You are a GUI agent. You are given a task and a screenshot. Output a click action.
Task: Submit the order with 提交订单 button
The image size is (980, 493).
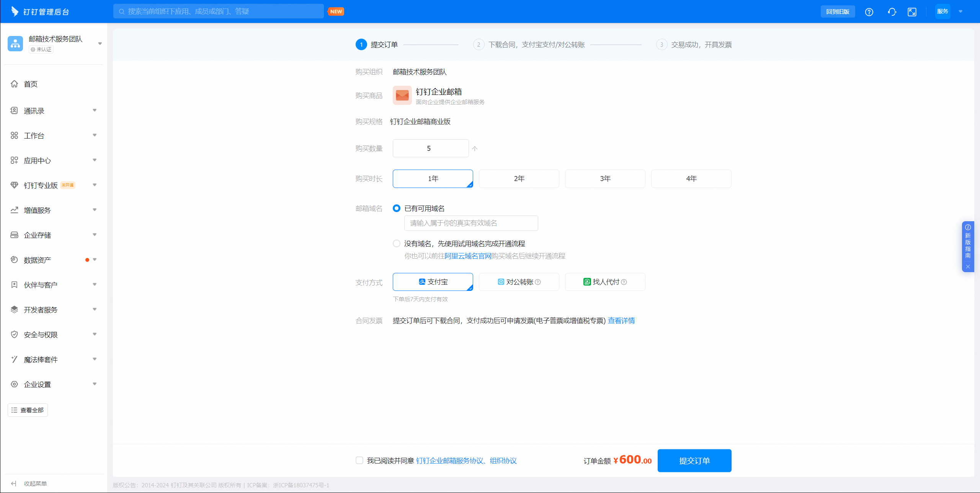pos(694,460)
